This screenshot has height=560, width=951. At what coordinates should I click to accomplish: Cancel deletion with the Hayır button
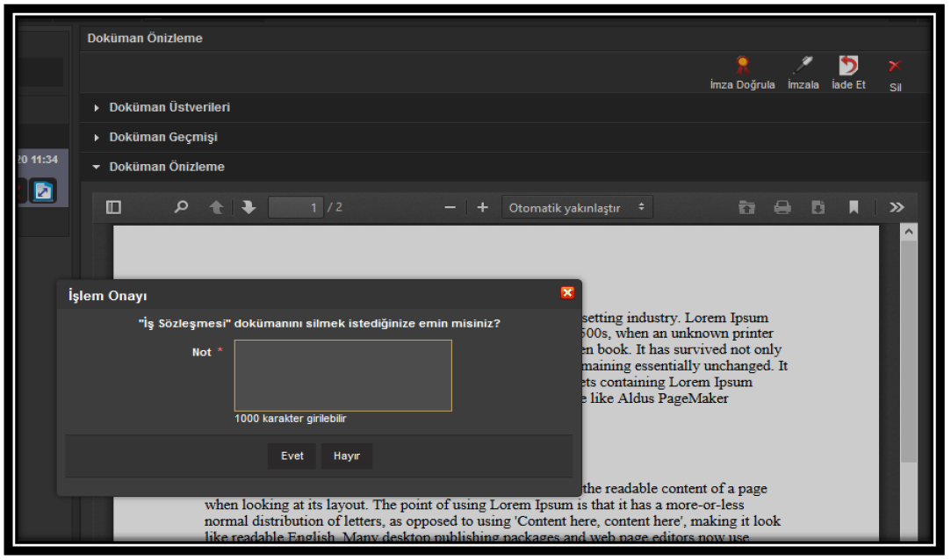pyautogui.click(x=346, y=456)
